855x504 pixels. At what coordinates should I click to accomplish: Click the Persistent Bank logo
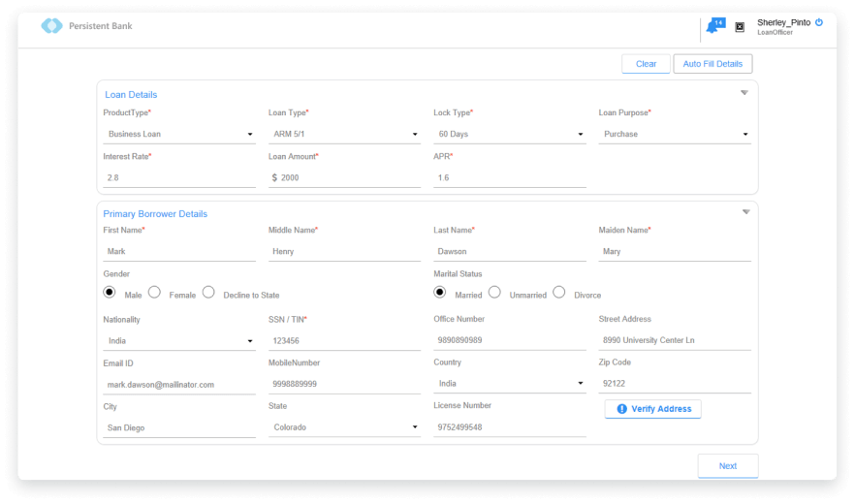click(x=51, y=26)
